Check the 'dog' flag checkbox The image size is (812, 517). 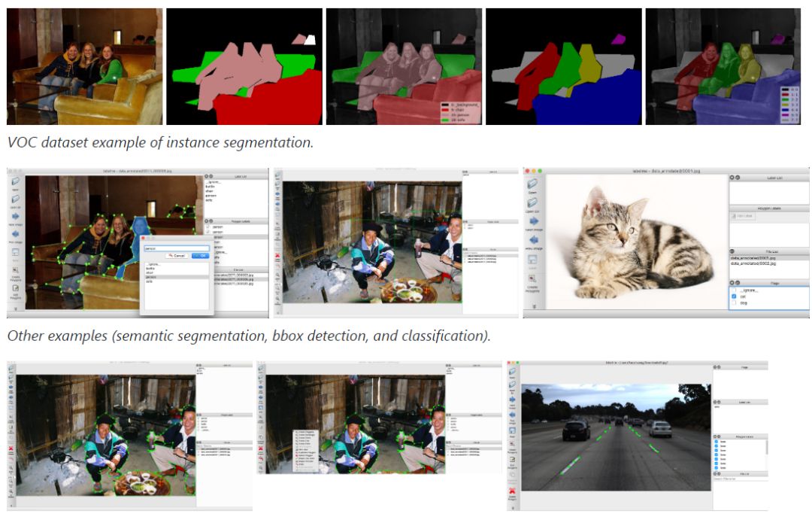click(x=735, y=303)
